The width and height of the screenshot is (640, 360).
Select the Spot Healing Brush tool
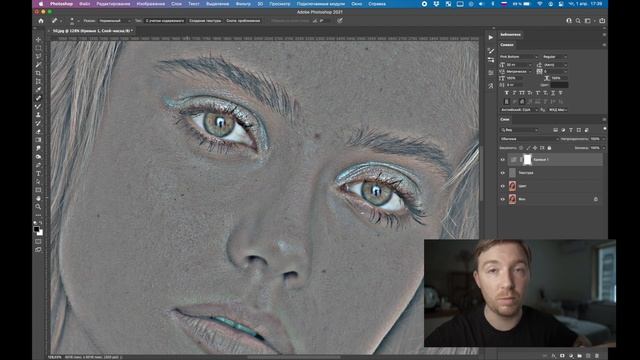click(38, 98)
